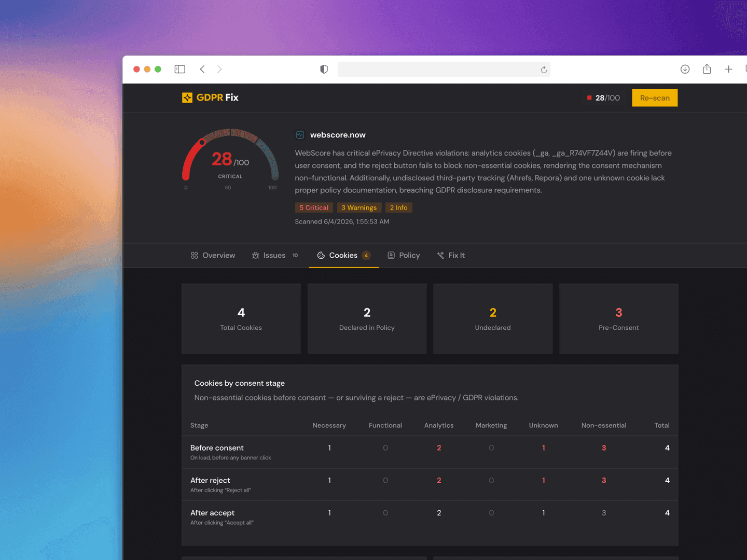The width and height of the screenshot is (747, 560).
Task: Click the 2 Info badge
Action: pyautogui.click(x=398, y=207)
